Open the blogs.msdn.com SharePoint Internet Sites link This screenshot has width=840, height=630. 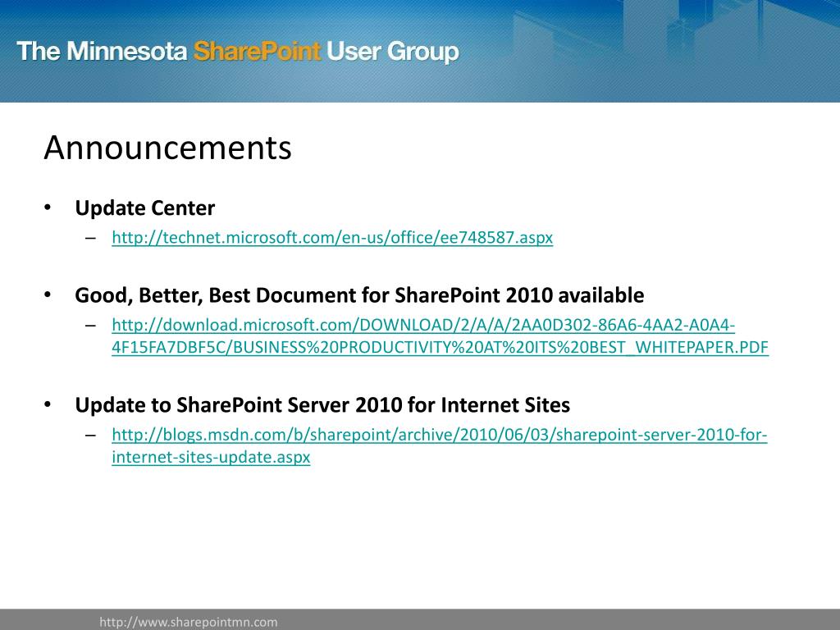click(x=440, y=445)
